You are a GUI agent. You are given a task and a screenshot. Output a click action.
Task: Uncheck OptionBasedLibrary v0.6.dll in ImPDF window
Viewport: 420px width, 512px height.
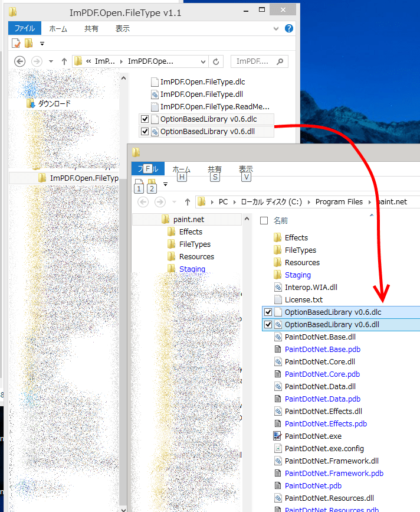tap(145, 132)
